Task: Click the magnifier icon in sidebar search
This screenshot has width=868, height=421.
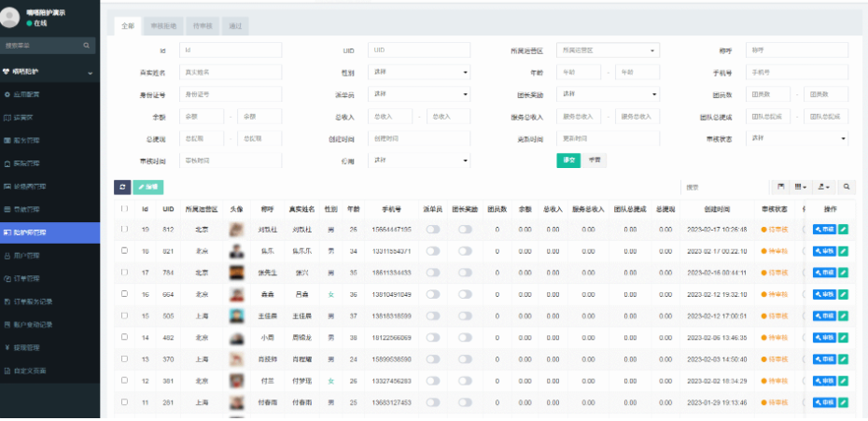Action: [x=87, y=46]
